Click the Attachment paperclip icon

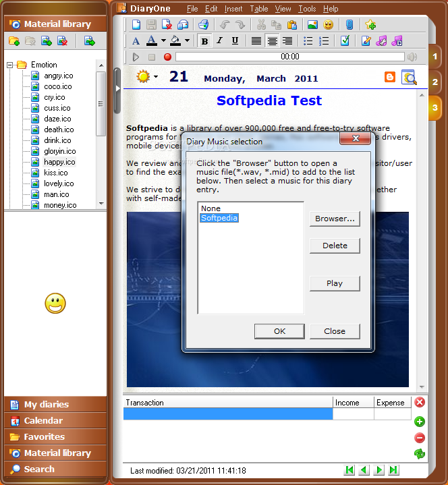pos(349,24)
